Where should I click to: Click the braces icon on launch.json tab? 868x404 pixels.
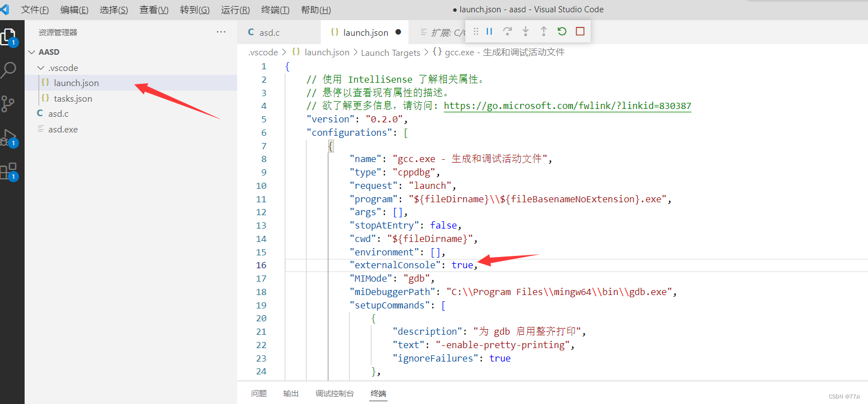[x=335, y=32]
